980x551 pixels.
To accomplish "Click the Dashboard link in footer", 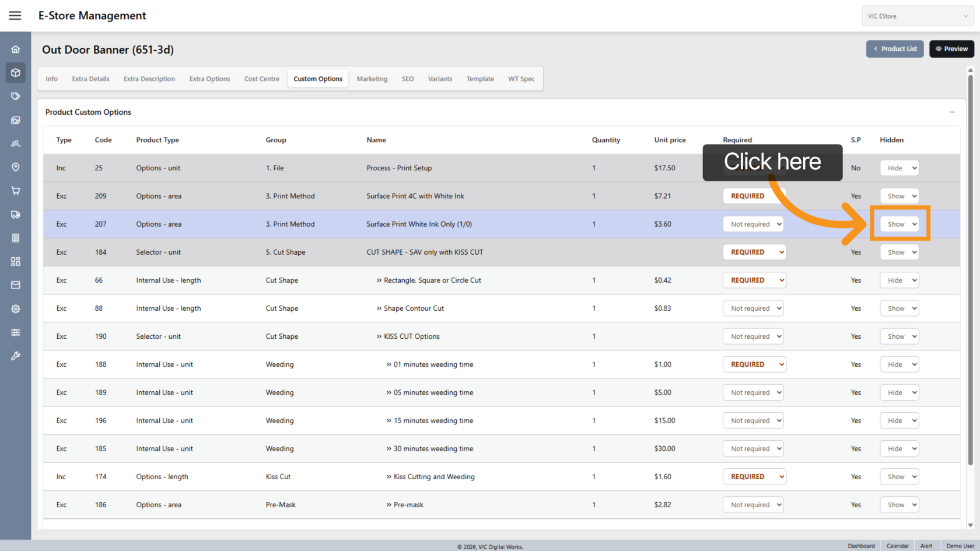I will [861, 546].
